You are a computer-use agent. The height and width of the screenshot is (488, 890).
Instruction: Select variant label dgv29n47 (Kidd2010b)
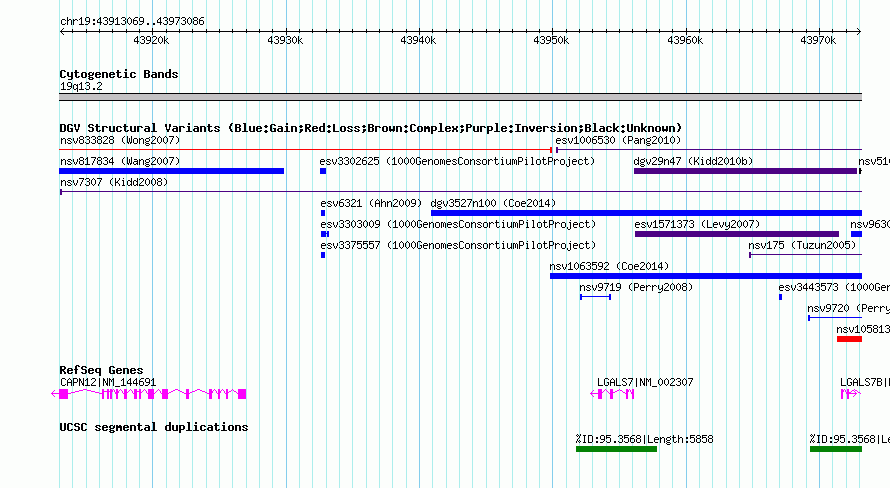click(693, 161)
